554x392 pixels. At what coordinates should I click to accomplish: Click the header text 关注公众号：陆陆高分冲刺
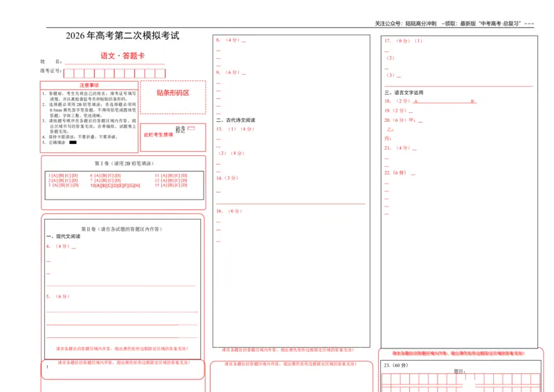[406, 24]
